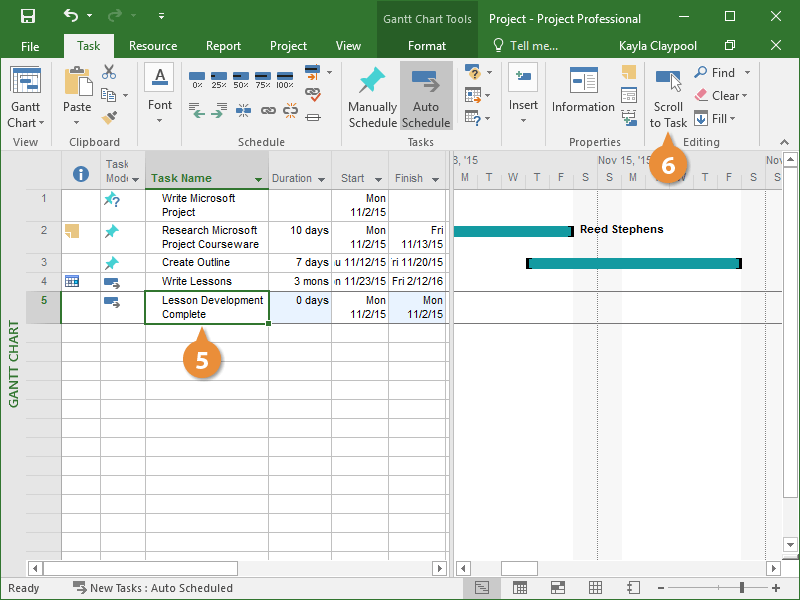Image resolution: width=800 pixels, height=600 pixels.
Task: Mark task 50% complete
Action: 241,78
